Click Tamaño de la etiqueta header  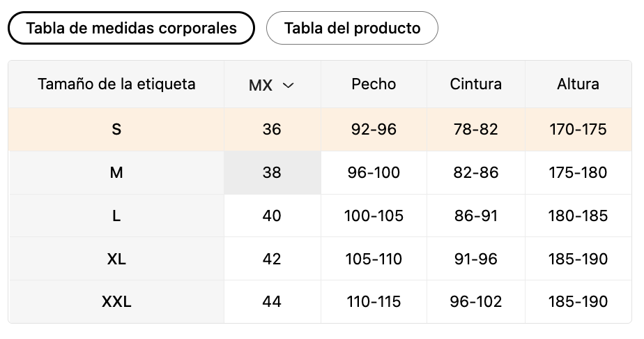click(116, 84)
